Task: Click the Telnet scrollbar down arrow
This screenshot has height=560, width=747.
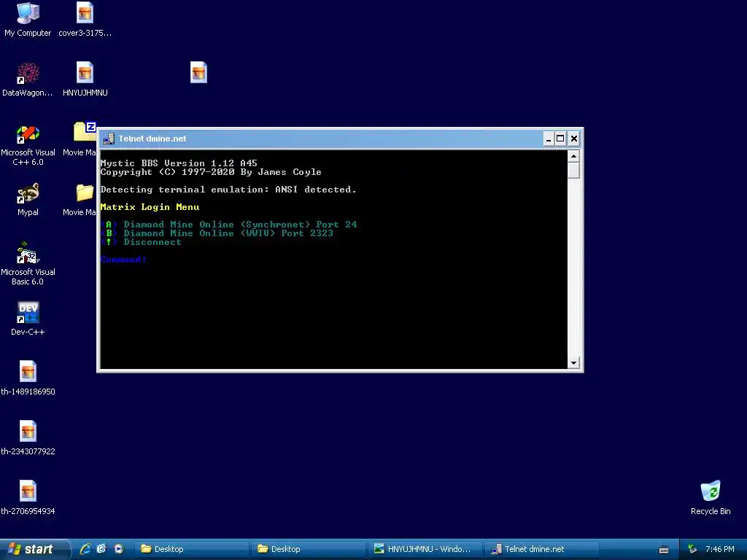Action: coord(573,363)
